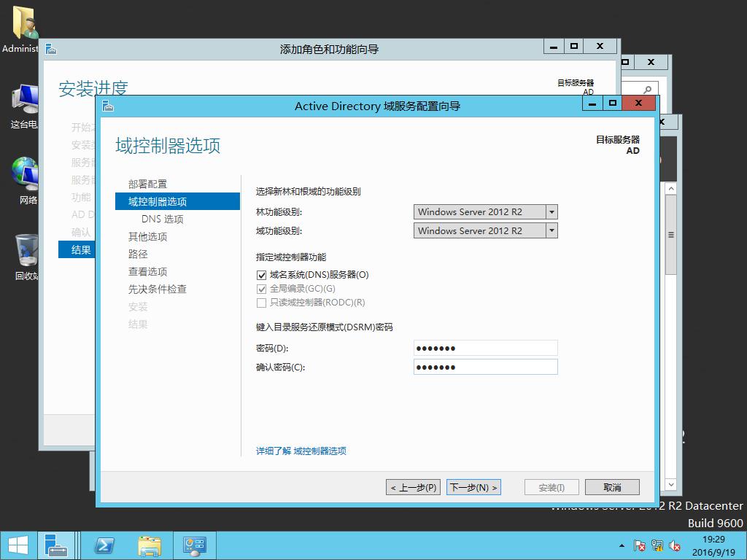This screenshot has width=747, height=560.
Task: Toggle Domain Name System (DNS) server checkbox
Action: pyautogui.click(x=261, y=275)
